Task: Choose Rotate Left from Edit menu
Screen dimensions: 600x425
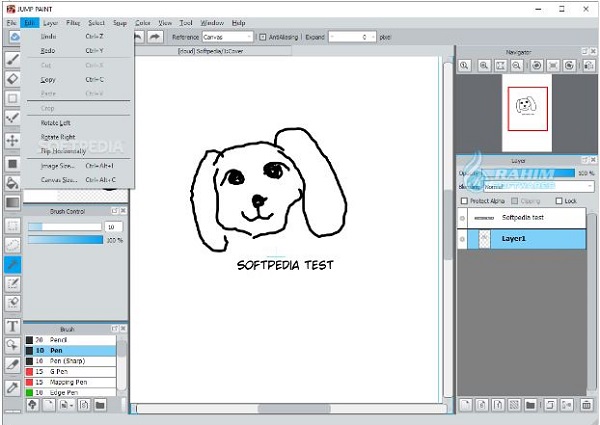Action: coord(57,121)
